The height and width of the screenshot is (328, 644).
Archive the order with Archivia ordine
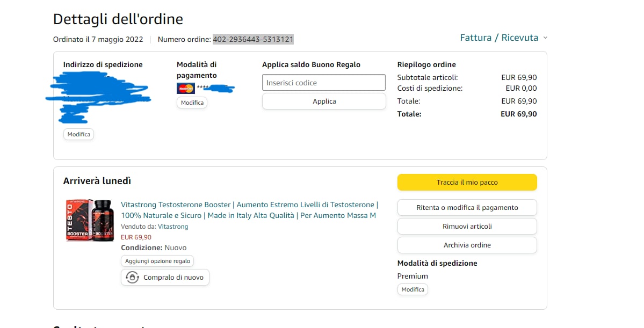point(467,245)
